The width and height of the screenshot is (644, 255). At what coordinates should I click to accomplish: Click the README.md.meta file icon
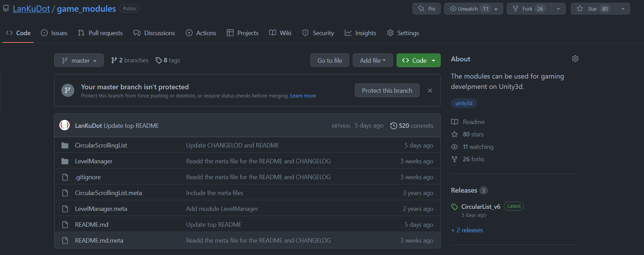point(65,241)
